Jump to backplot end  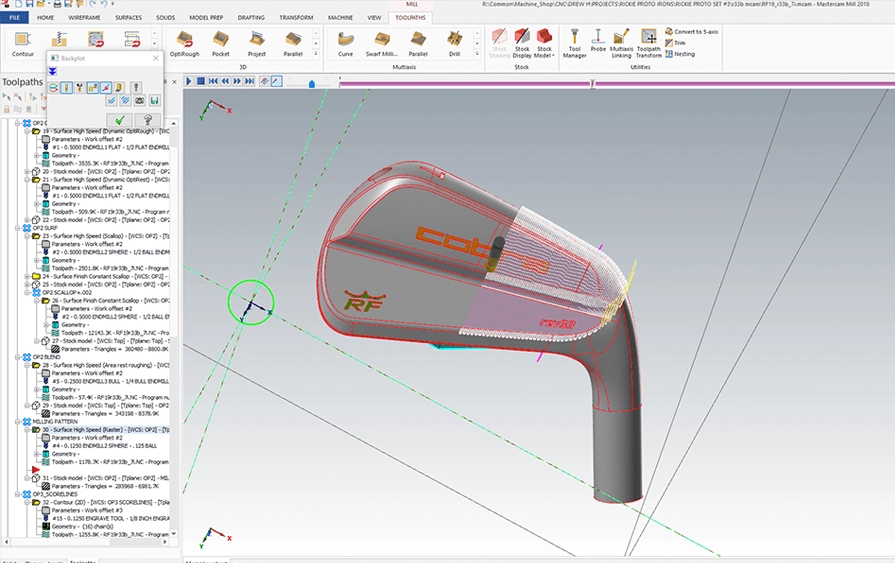click(249, 82)
